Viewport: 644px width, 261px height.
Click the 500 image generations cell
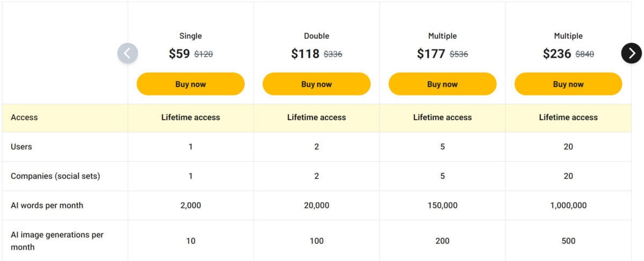(x=568, y=241)
